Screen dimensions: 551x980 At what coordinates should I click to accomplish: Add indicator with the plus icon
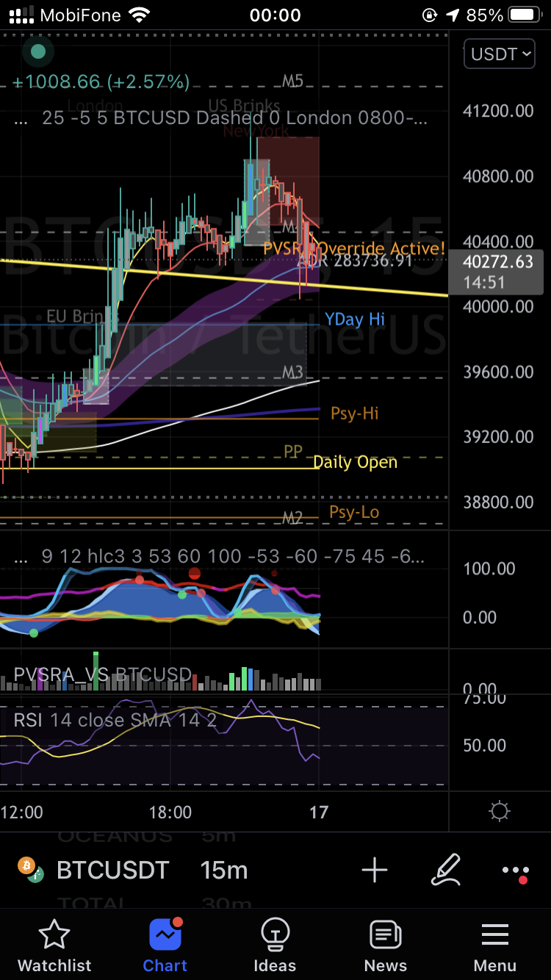pos(375,871)
